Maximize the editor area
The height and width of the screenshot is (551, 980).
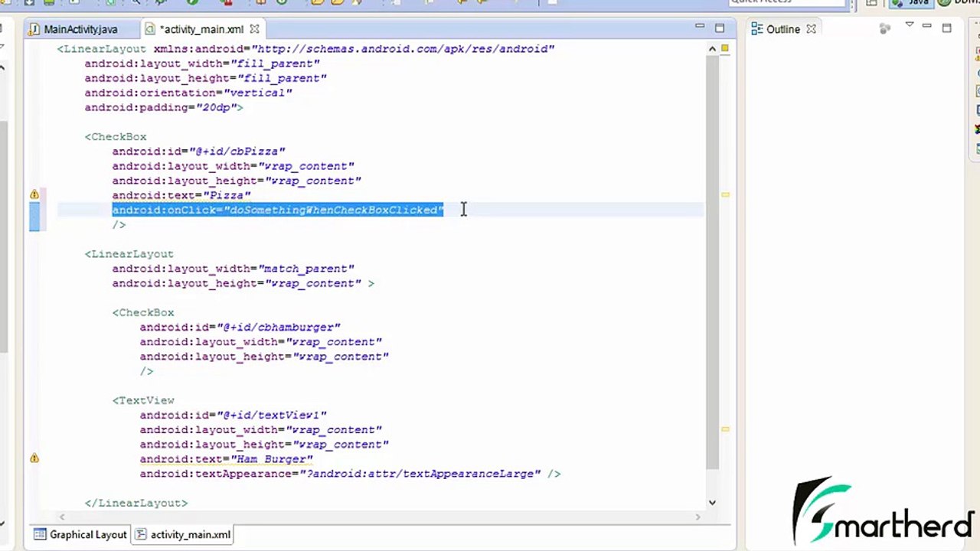(720, 28)
